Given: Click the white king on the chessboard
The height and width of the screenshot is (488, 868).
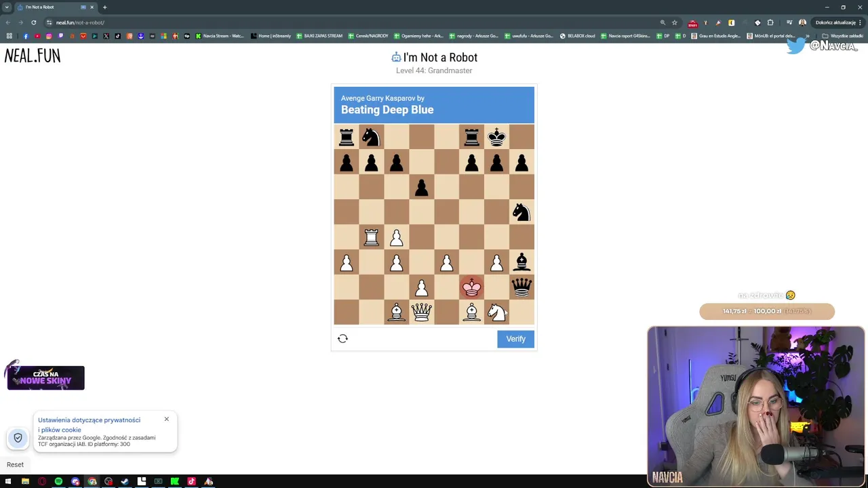Looking at the screenshot, I should click(x=471, y=287).
